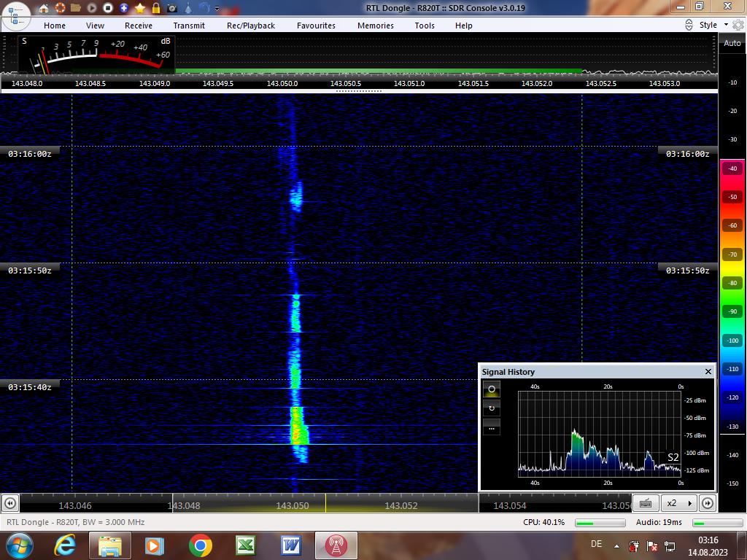Click the CPU usage progress bar

(600, 523)
